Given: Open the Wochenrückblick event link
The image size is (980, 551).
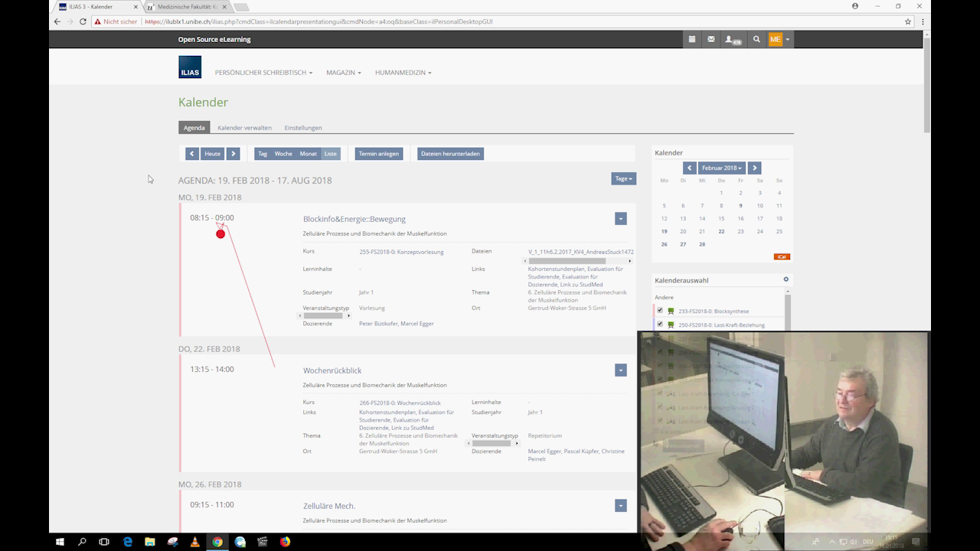Looking at the screenshot, I should pos(332,370).
